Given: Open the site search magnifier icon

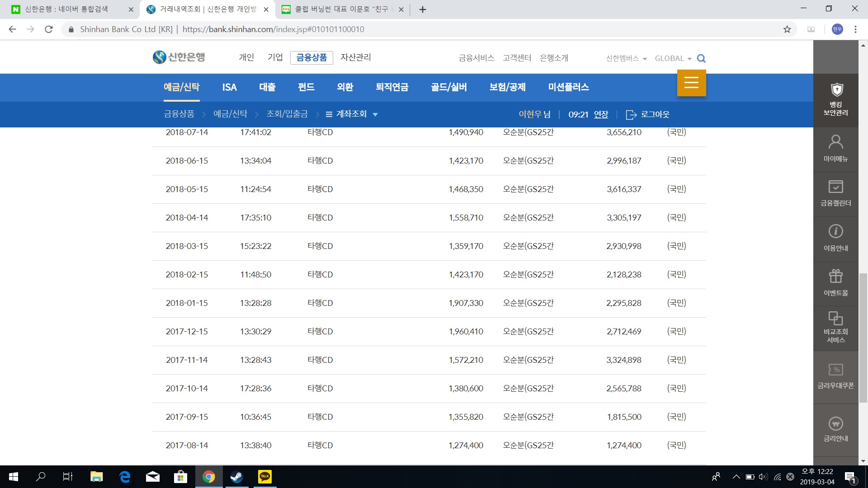Looking at the screenshot, I should pos(701,58).
